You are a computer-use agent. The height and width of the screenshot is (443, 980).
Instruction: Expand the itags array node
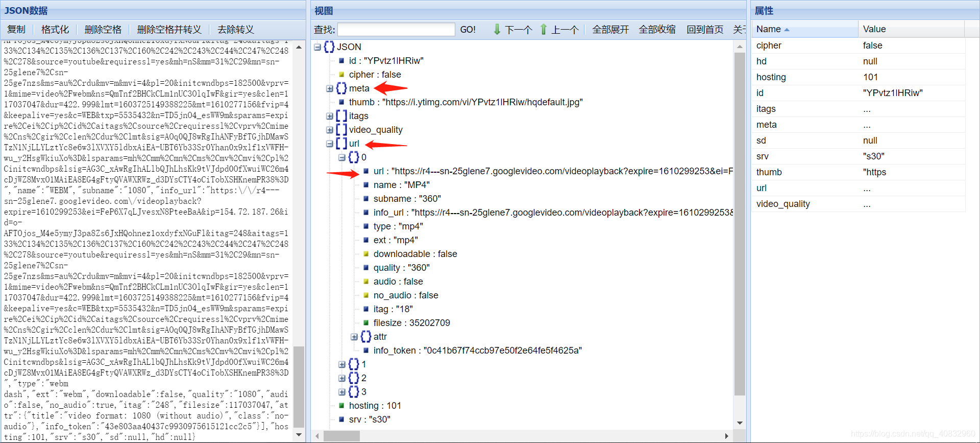(x=330, y=116)
